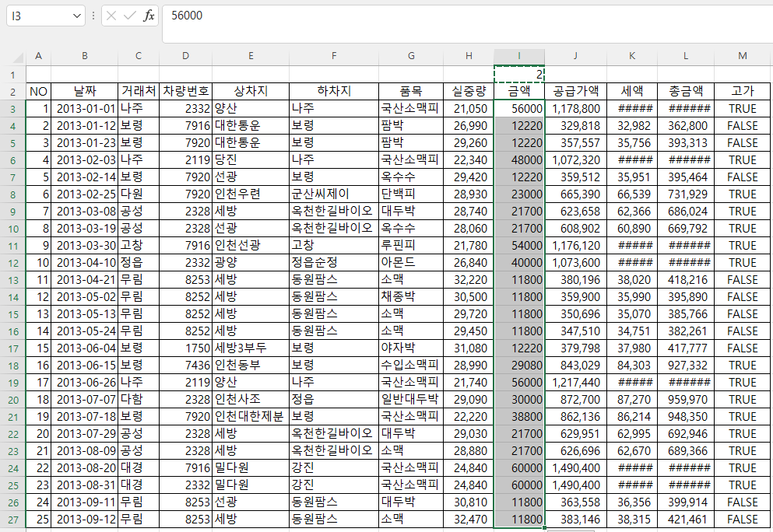This screenshot has width=773, height=532.
Task: Click cell 일반대두박
Action: tap(411, 399)
